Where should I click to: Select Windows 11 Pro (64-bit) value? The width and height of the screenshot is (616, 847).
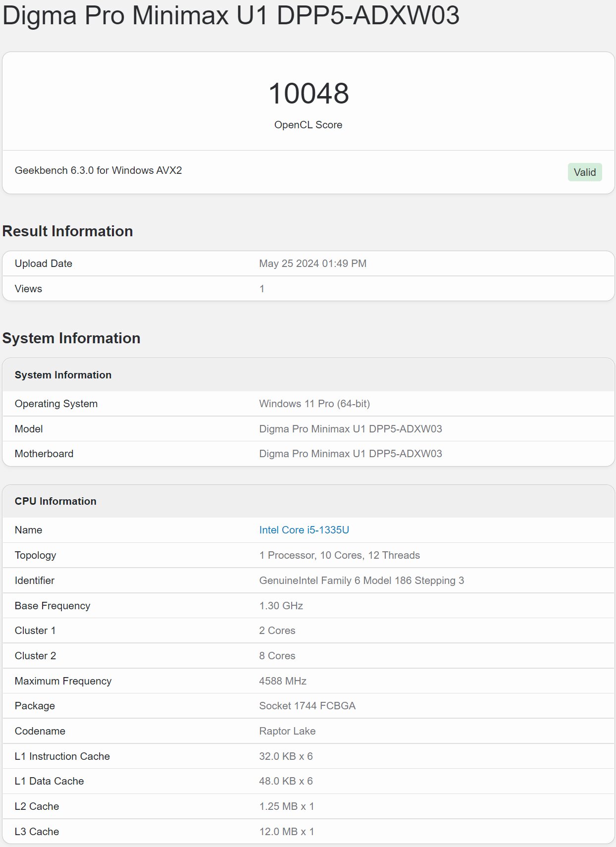[314, 404]
